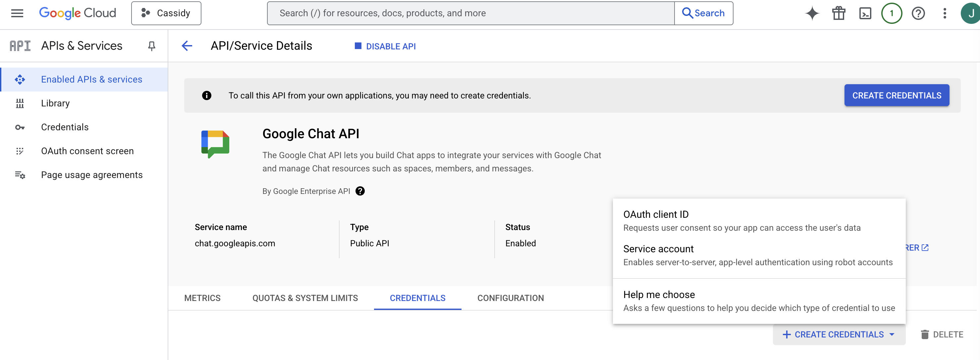Open the navigation menu (hamburger icon)
The image size is (980, 360).
pos(17,13)
